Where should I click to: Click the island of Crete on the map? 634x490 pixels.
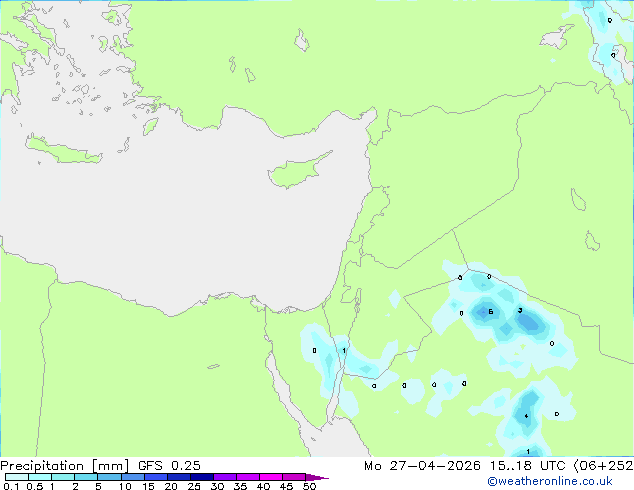click(x=63, y=150)
